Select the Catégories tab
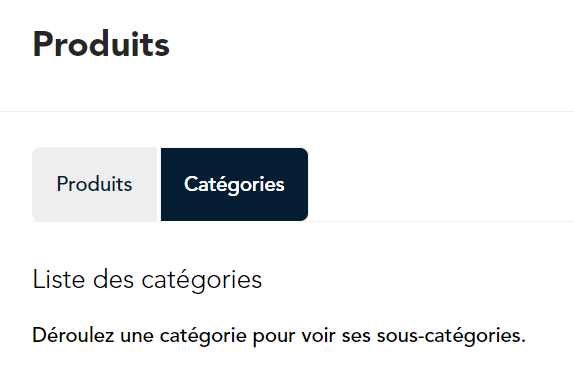Screen dimensions: 574x388 pyautogui.click(x=234, y=184)
